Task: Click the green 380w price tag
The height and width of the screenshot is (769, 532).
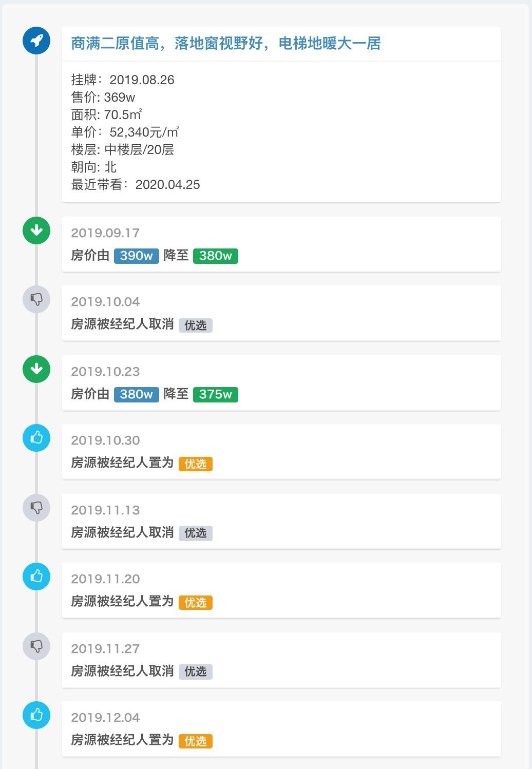Action: click(215, 255)
